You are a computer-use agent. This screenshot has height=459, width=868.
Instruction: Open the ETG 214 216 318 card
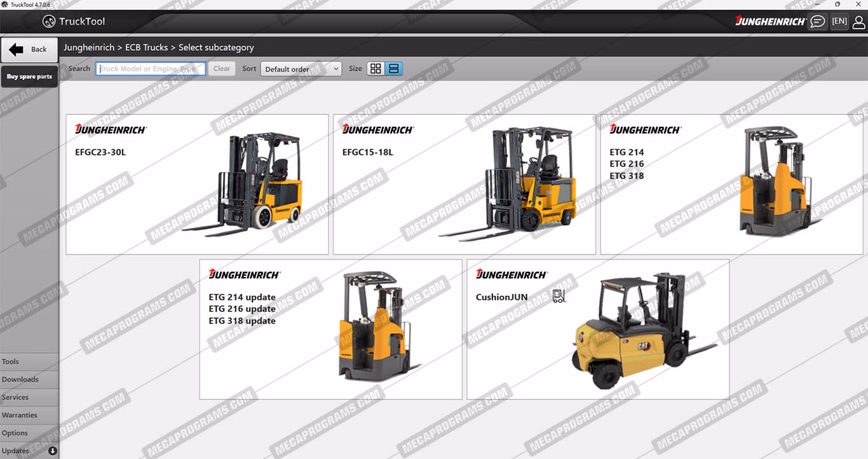coord(731,185)
